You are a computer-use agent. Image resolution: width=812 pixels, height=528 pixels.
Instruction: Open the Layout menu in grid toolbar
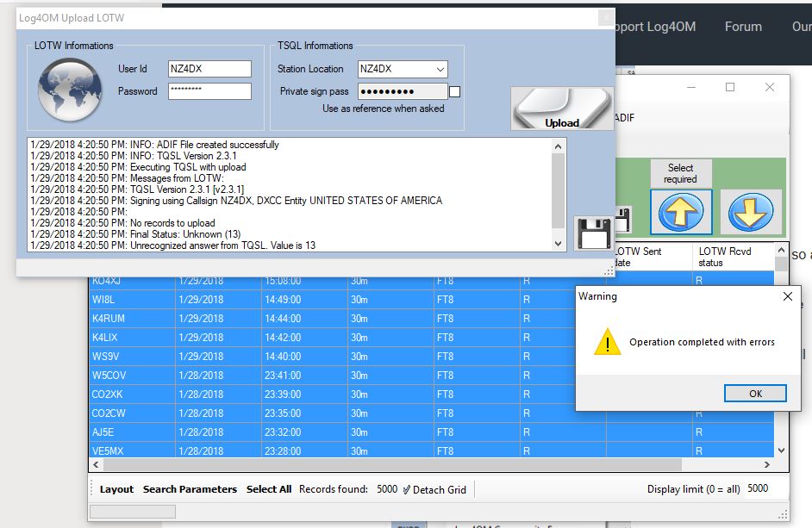coord(116,489)
